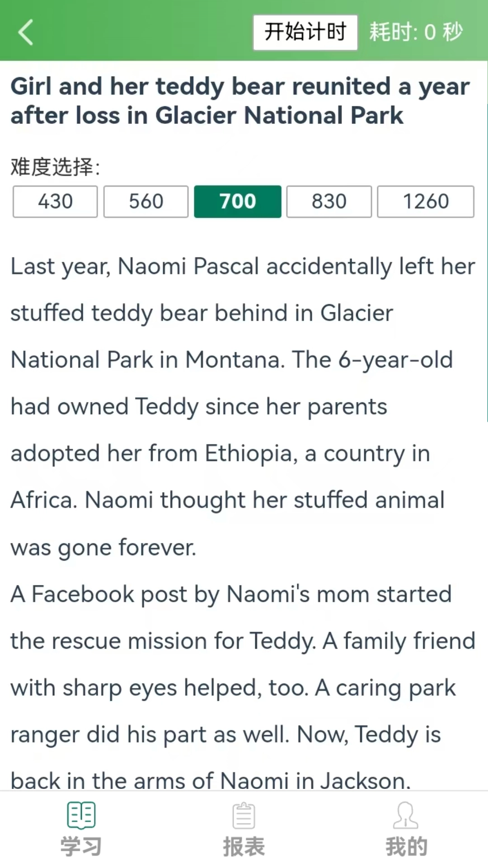Screen dimensions: 488x868
Task: Tap the 学习 tab label
Action: coord(81,846)
